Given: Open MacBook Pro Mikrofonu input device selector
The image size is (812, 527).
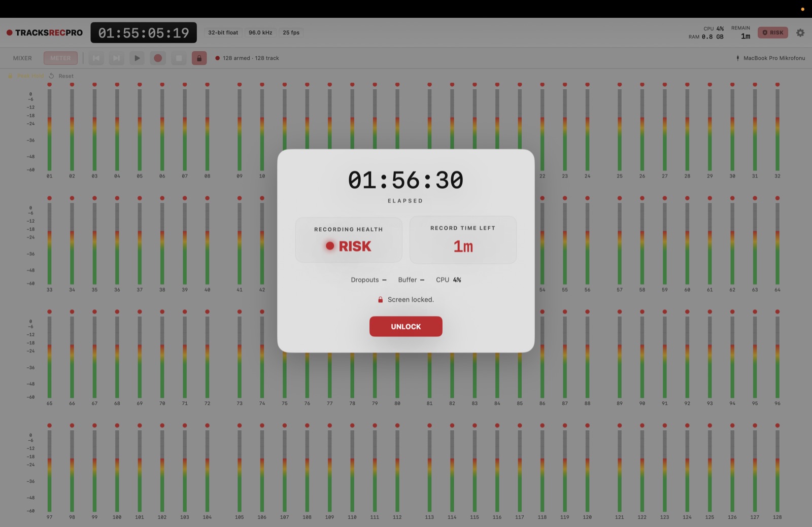Looking at the screenshot, I should coord(770,58).
